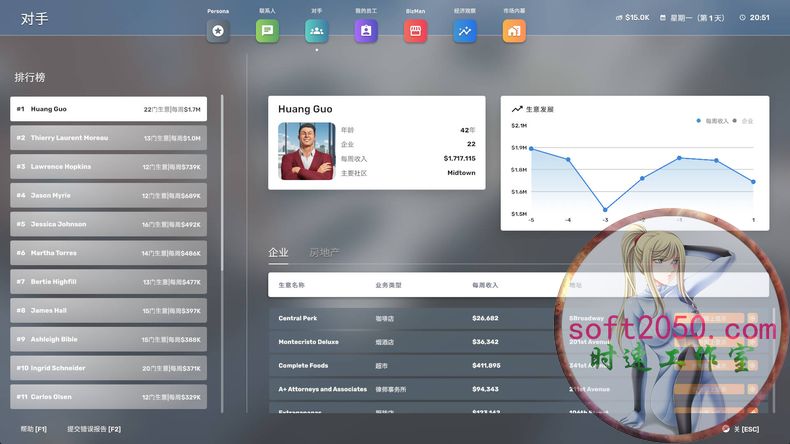Image resolution: width=790 pixels, height=444 pixels.
Task: Open the 我的员工 employees icon
Action: (366, 31)
